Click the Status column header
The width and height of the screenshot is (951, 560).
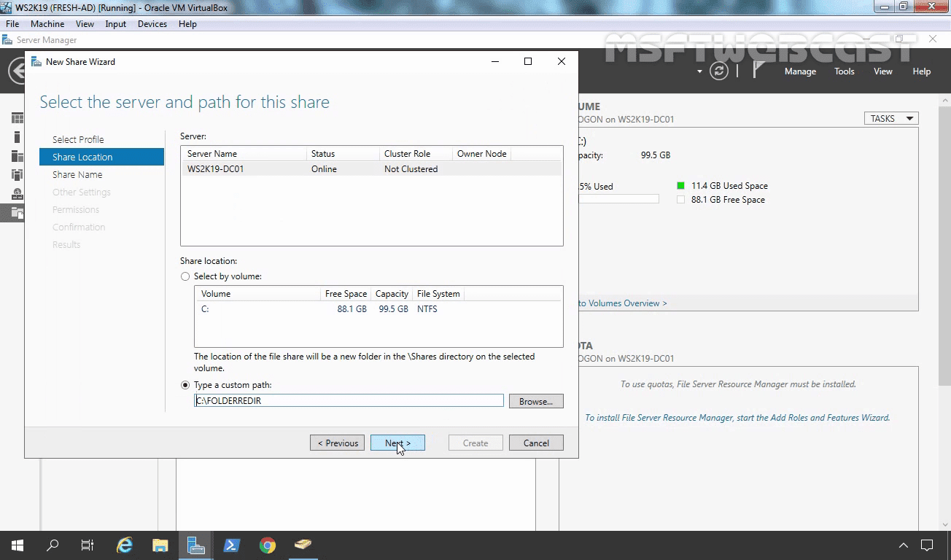(x=343, y=154)
